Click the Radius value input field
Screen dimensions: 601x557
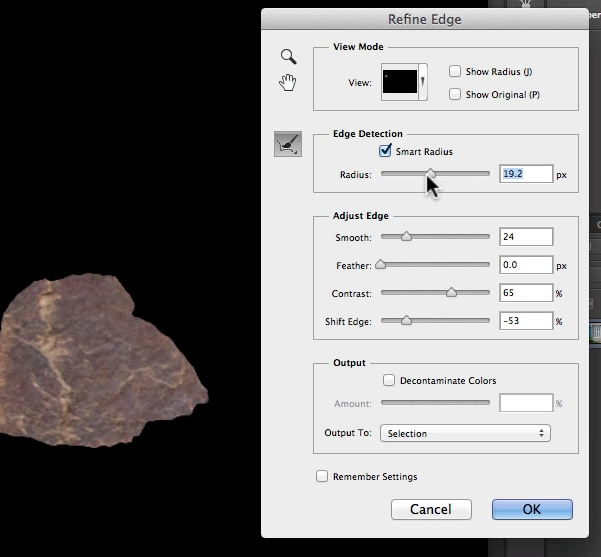[526, 174]
